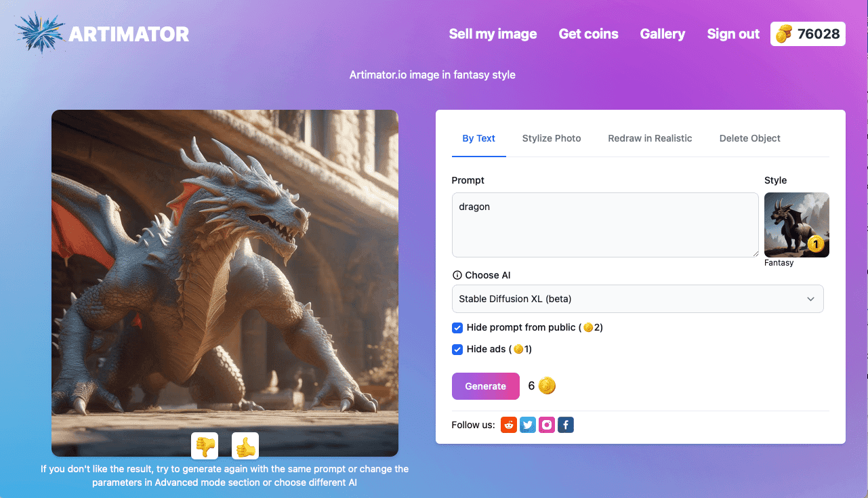Click the Reddit follow icon

(509, 425)
